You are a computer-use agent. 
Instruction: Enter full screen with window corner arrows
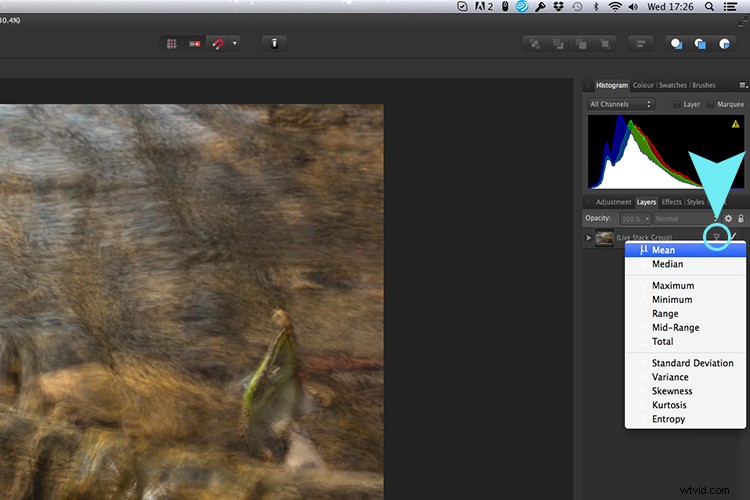pos(742,22)
